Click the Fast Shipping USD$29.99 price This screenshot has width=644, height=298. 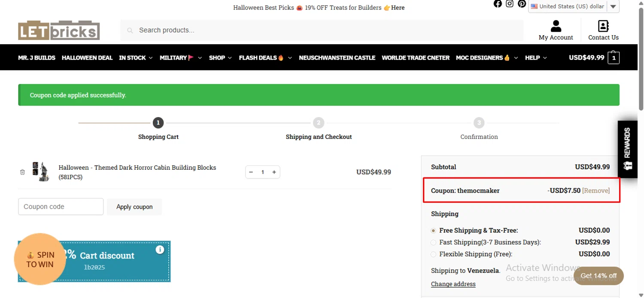click(x=592, y=242)
